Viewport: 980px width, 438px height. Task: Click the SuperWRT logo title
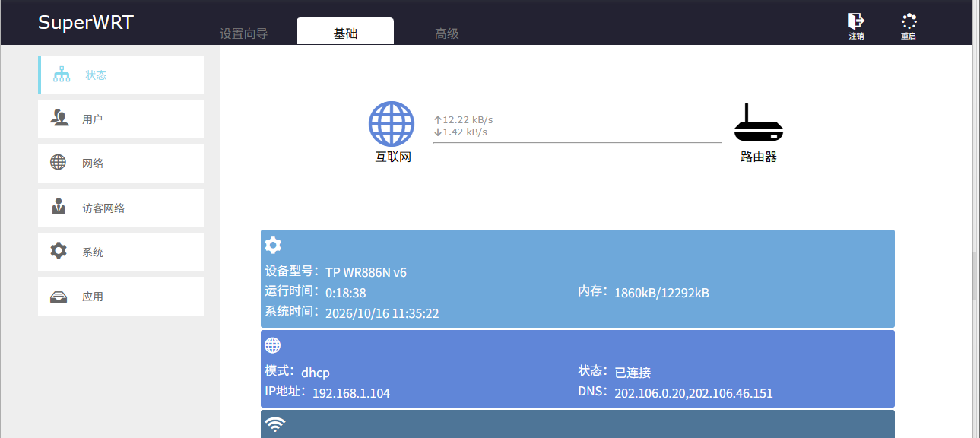point(86,22)
